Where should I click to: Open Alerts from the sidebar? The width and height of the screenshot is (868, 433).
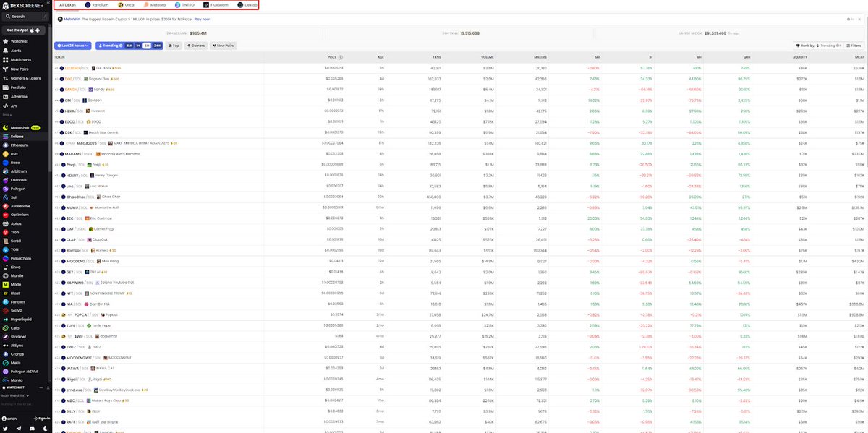(x=16, y=51)
